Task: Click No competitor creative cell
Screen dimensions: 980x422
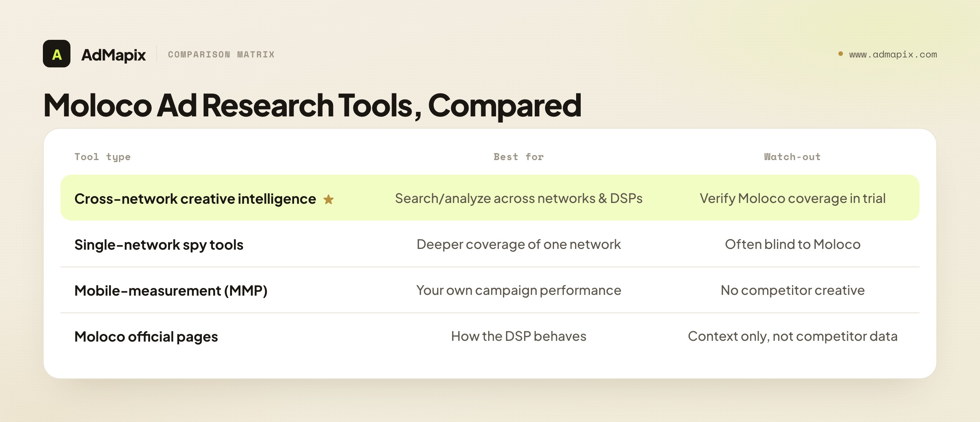Action: [x=792, y=290]
